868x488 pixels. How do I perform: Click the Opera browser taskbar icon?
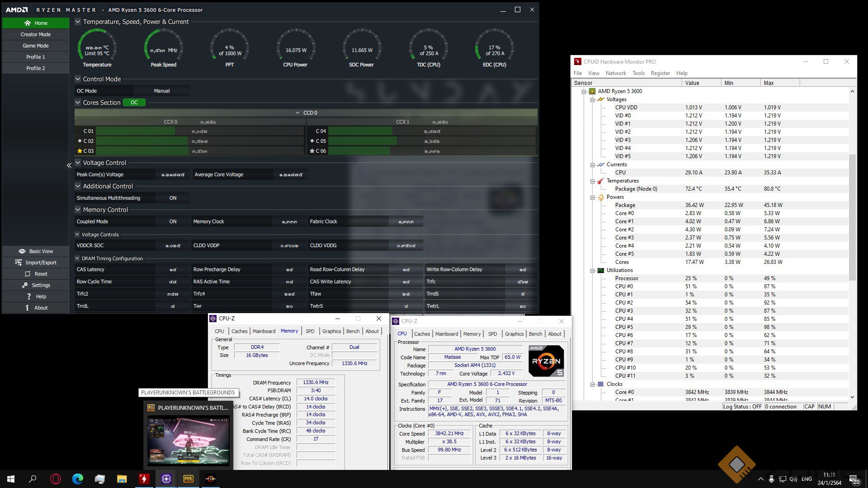click(x=56, y=479)
